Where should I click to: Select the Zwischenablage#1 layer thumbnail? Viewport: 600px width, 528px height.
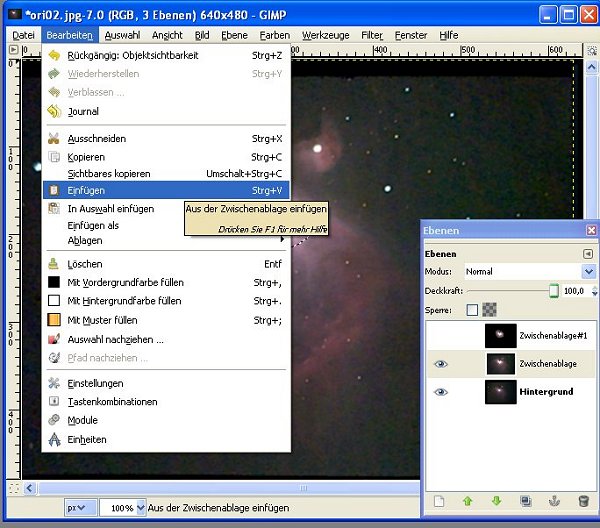click(501, 336)
